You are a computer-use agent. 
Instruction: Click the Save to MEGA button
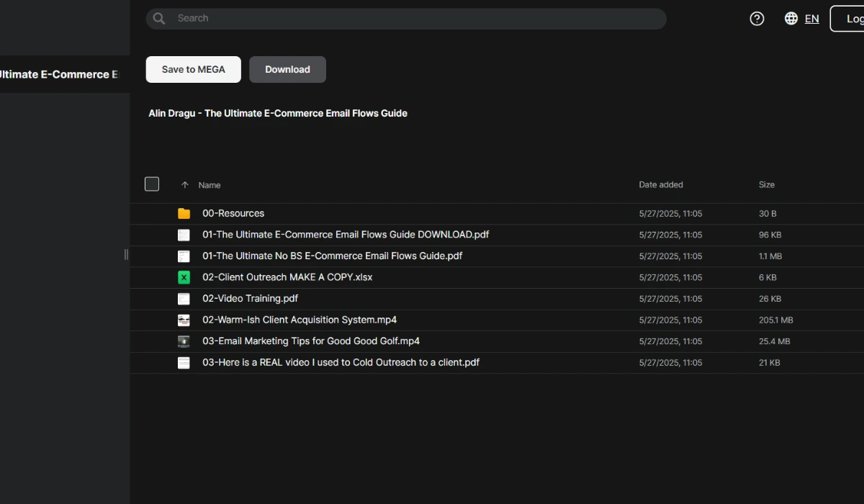pyautogui.click(x=194, y=69)
